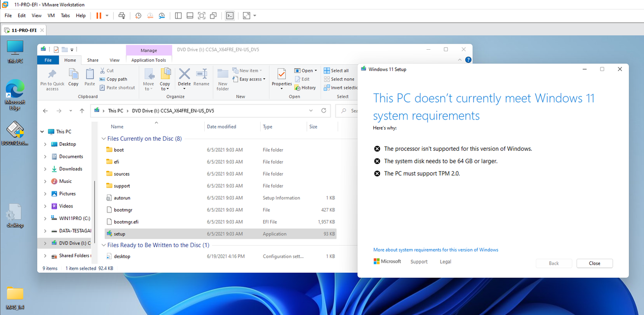Screen dimensions: 644x315
Task: Collapse the This PC tree node
Action: [42, 132]
